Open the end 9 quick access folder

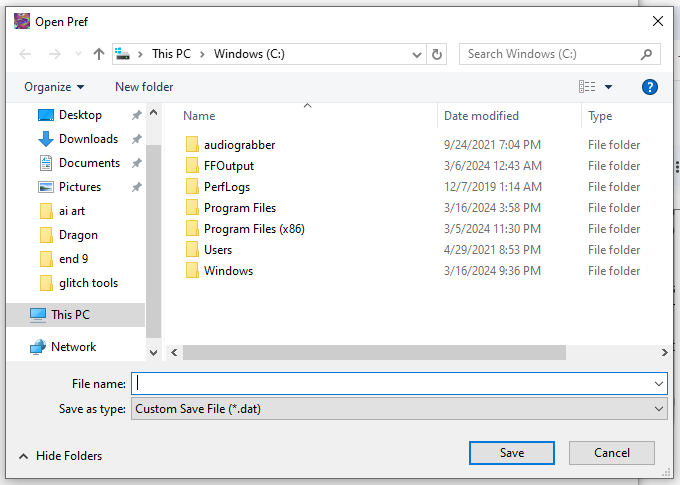(73, 259)
